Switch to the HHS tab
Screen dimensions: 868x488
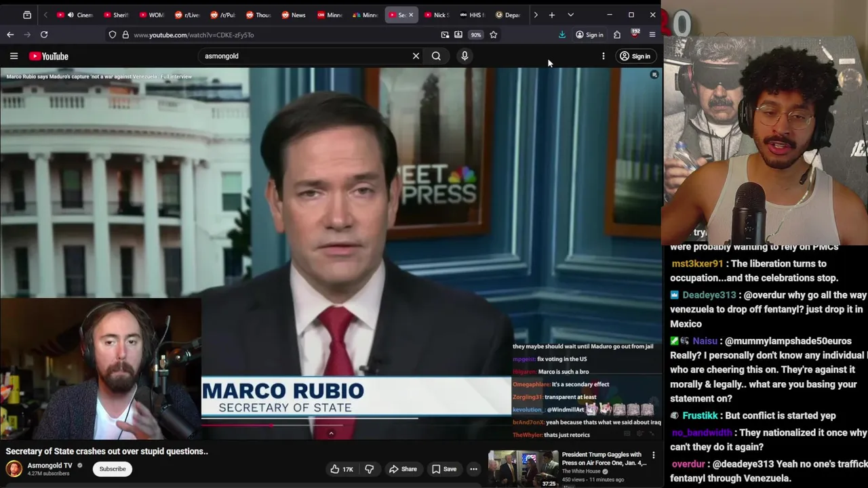pos(471,15)
